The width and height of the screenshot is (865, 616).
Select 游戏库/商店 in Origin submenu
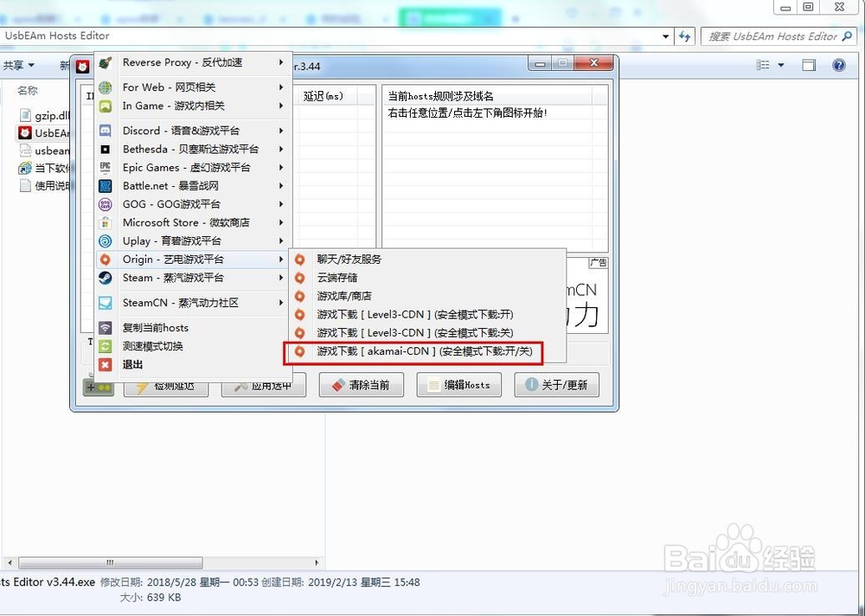point(427,296)
